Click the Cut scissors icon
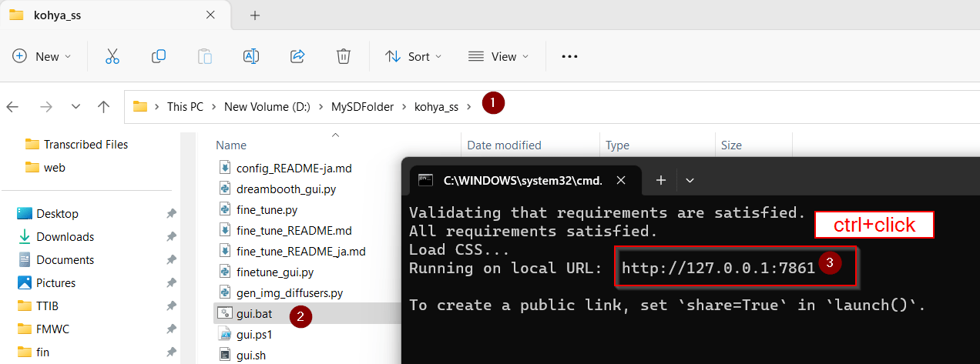The image size is (980, 364). point(112,56)
